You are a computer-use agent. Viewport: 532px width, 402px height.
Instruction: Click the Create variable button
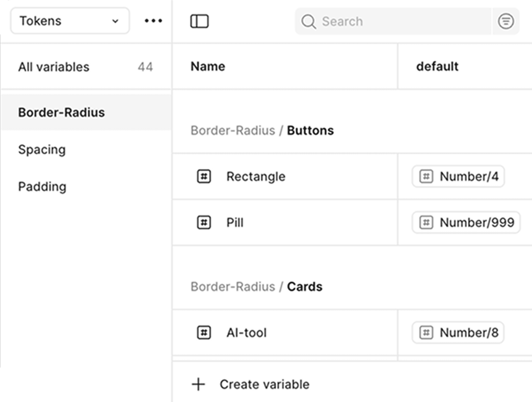[264, 384]
